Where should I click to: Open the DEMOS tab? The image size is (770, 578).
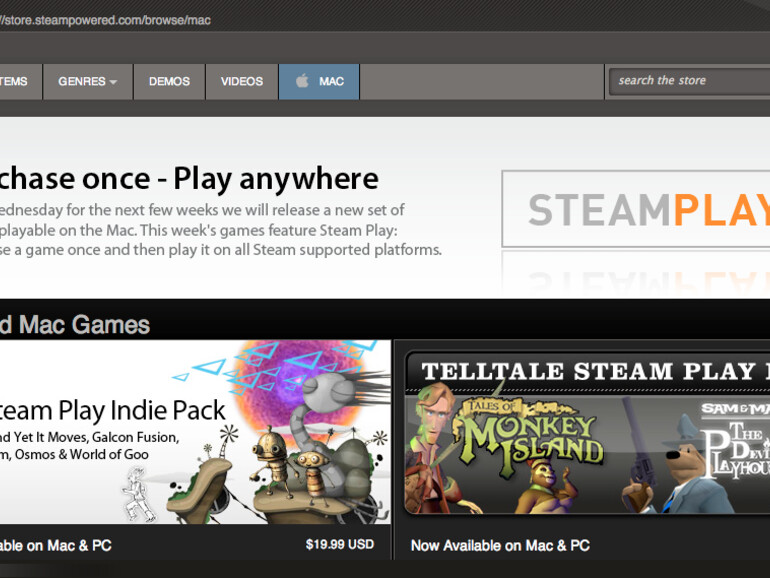(169, 82)
